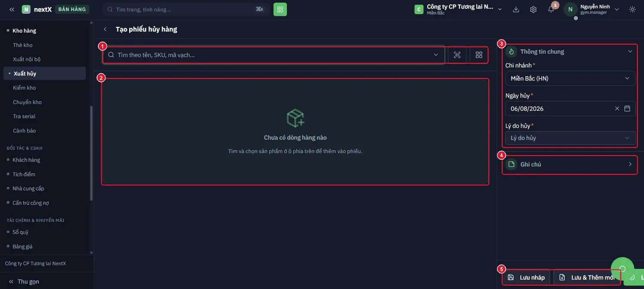The height and width of the screenshot is (289, 644).
Task: Go back using the arrow beside Tạo phiếu hủy hàng
Action: pos(105,29)
